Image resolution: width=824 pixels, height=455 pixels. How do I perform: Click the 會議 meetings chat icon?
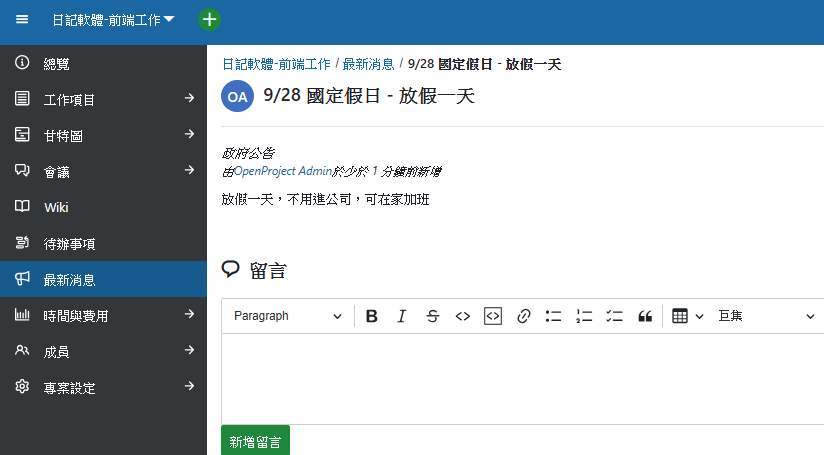click(x=22, y=170)
